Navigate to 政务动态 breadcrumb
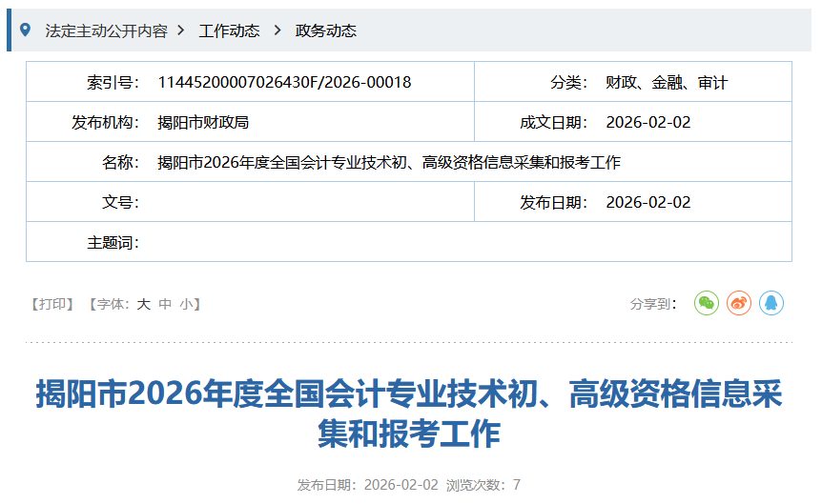This screenshot has height=504, width=822. (325, 30)
